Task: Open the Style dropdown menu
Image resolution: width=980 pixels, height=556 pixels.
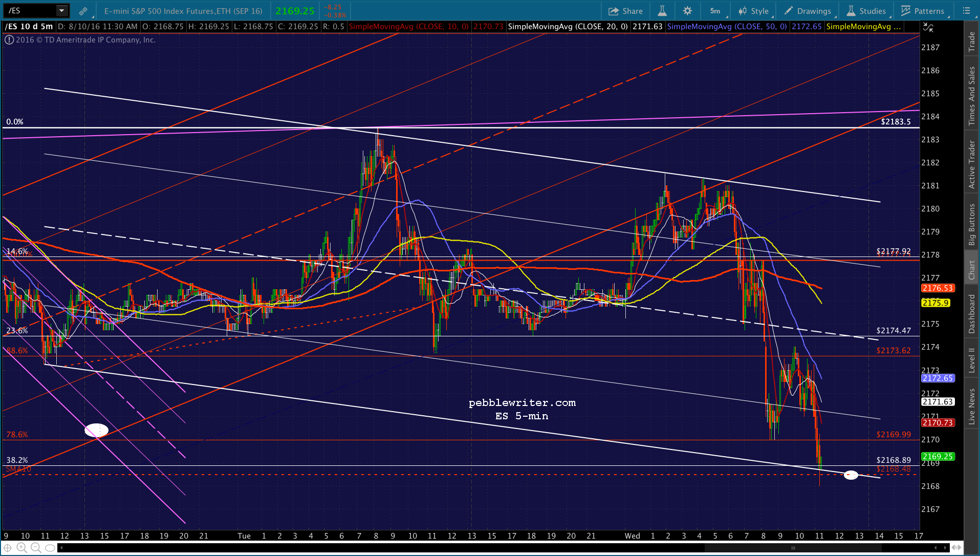Action: (x=754, y=11)
